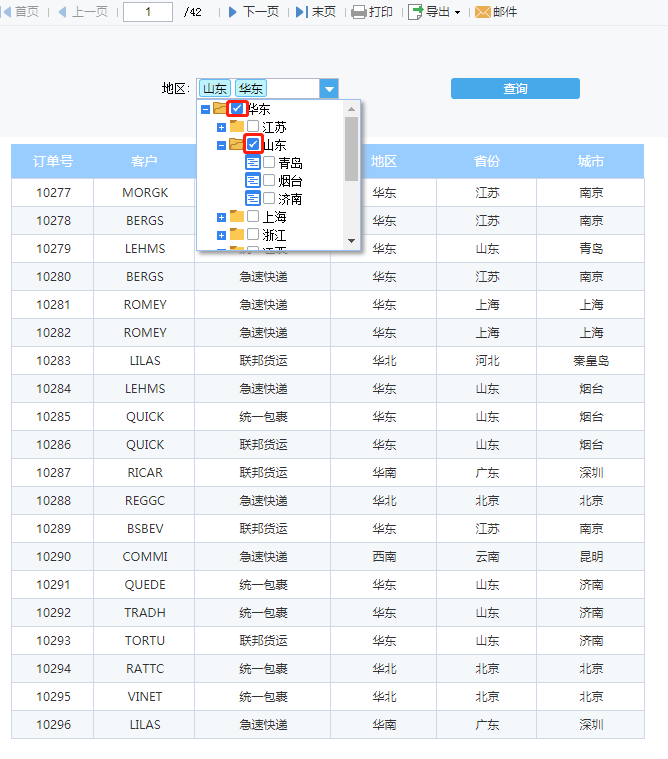The width and height of the screenshot is (668, 759).
Task: Click the 省份 column header
Action: tap(486, 161)
